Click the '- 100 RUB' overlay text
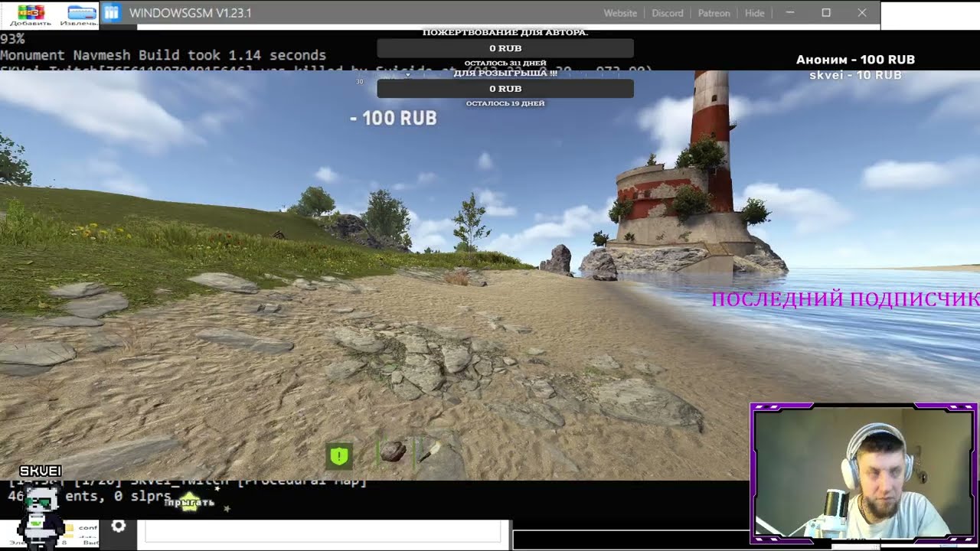The image size is (980, 551). point(394,119)
